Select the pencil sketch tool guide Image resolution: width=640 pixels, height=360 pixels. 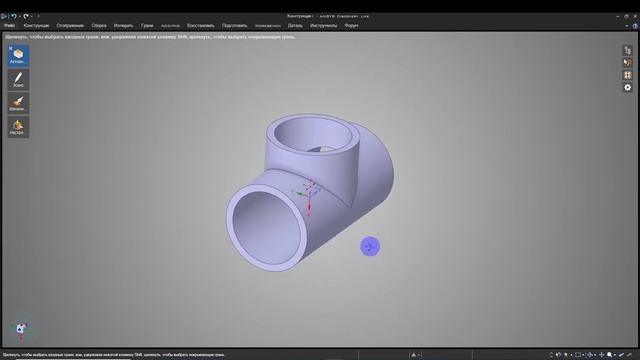coord(18,80)
